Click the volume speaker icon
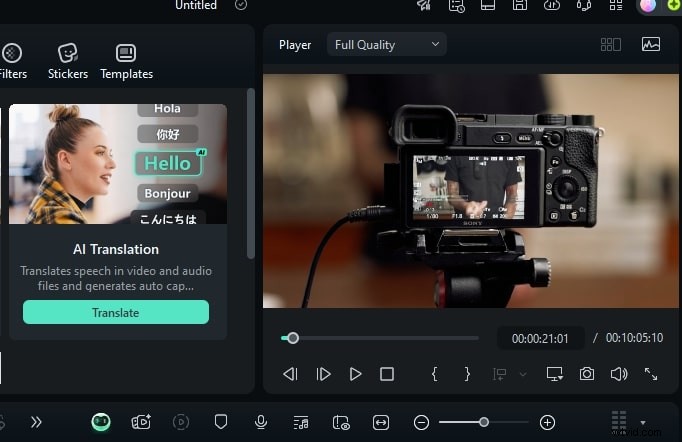Image resolution: width=682 pixels, height=442 pixels. pyautogui.click(x=619, y=374)
